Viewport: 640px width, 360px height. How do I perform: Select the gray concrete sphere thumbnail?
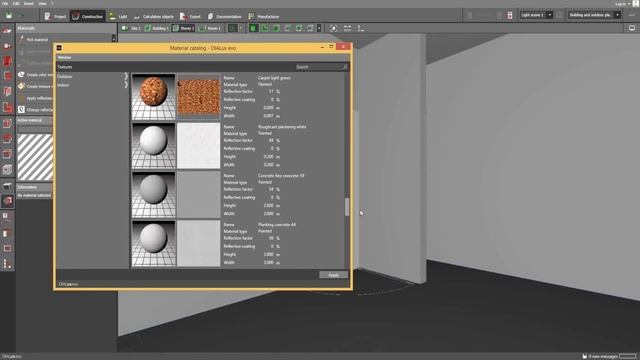[x=153, y=194]
